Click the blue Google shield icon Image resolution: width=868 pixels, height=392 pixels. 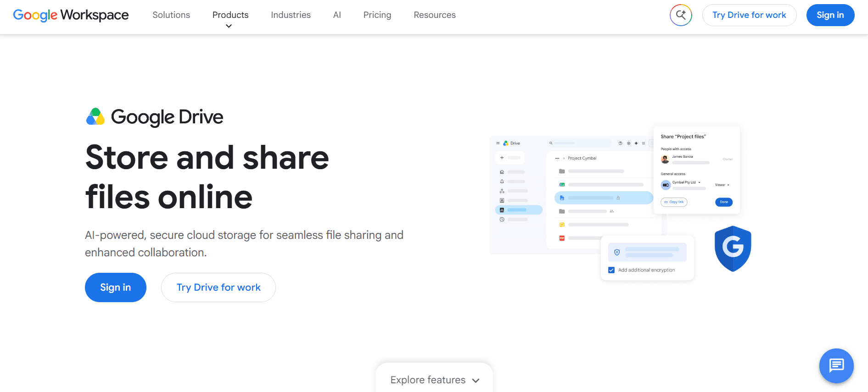pos(733,248)
